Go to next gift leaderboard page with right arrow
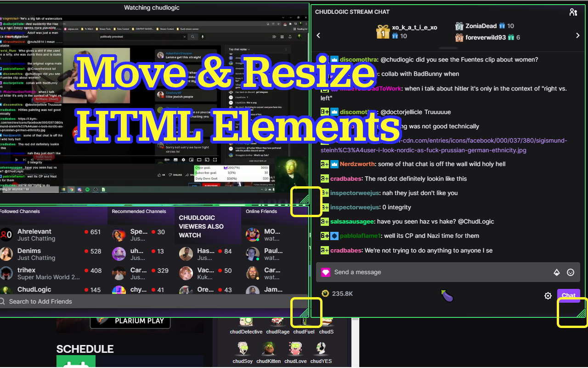 coord(578,35)
